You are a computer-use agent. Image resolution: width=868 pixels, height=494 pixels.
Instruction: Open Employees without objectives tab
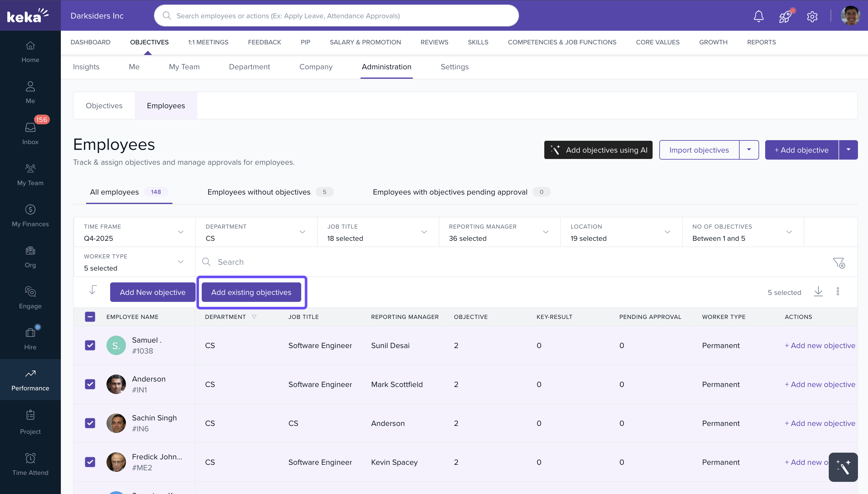(x=259, y=192)
